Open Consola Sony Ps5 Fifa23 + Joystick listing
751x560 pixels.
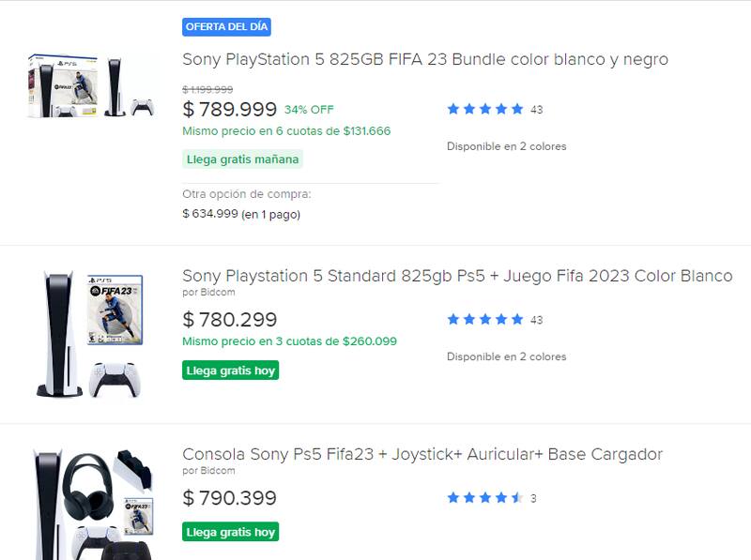coord(421,454)
